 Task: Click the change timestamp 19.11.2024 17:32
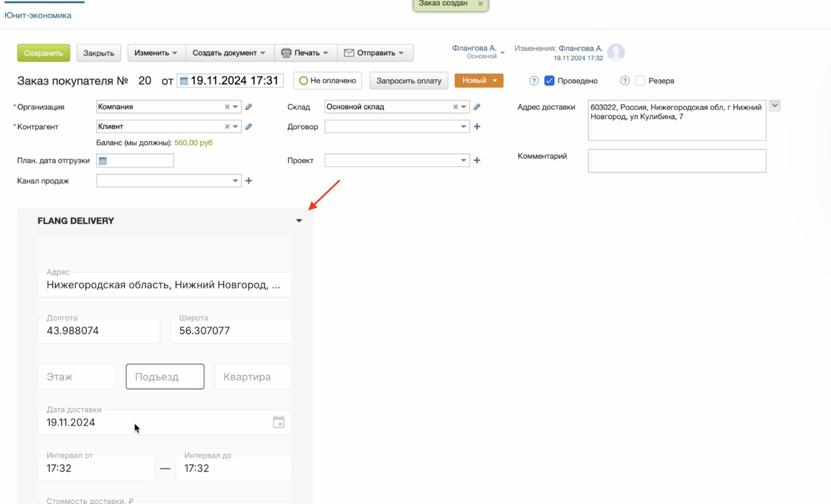click(x=578, y=58)
